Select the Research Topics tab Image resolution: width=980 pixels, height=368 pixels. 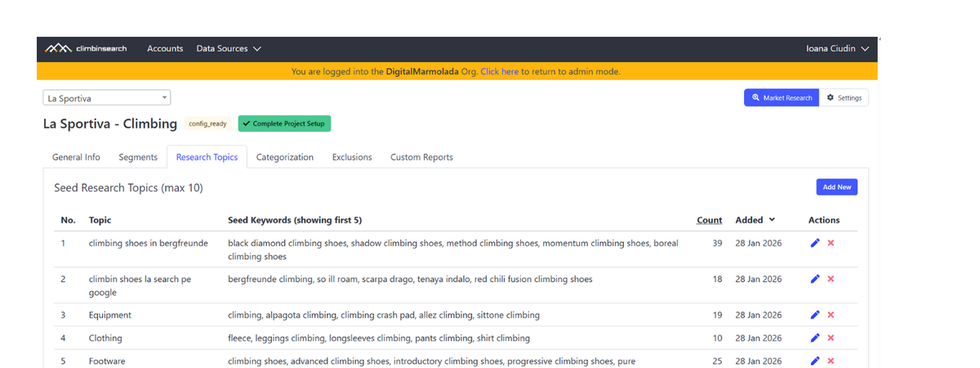pos(207,157)
